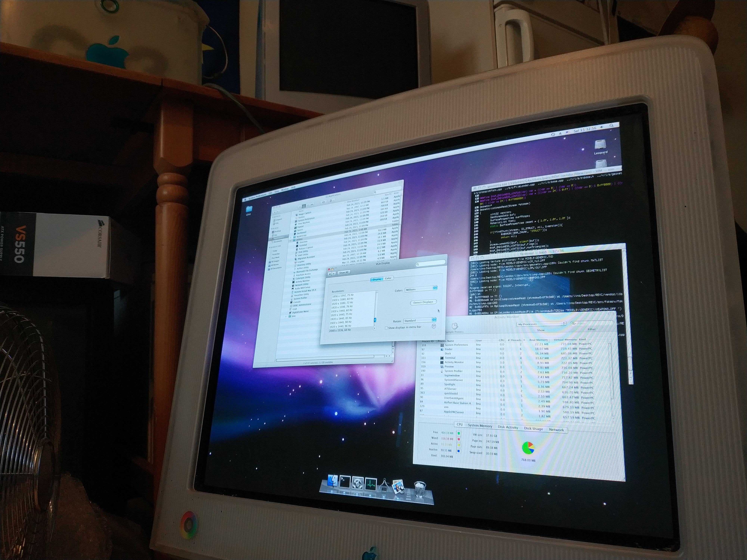747x560 pixels.
Task: Enable Show displays in menu bar
Action: pyautogui.click(x=386, y=328)
